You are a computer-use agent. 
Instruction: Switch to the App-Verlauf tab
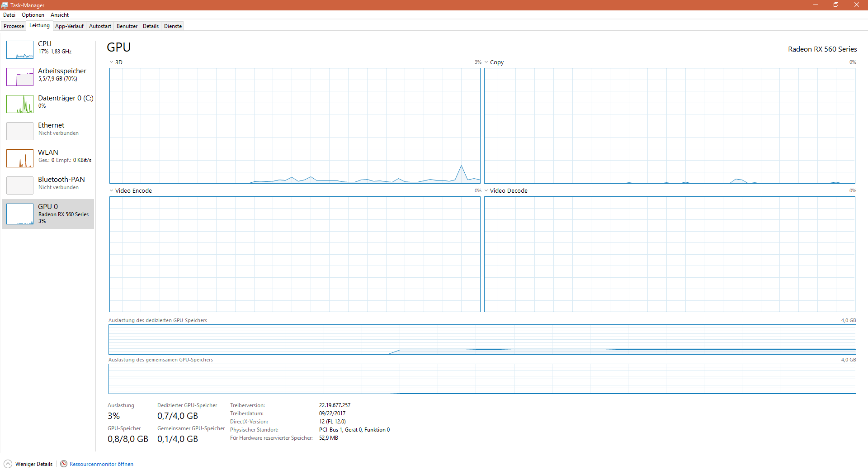(69, 26)
